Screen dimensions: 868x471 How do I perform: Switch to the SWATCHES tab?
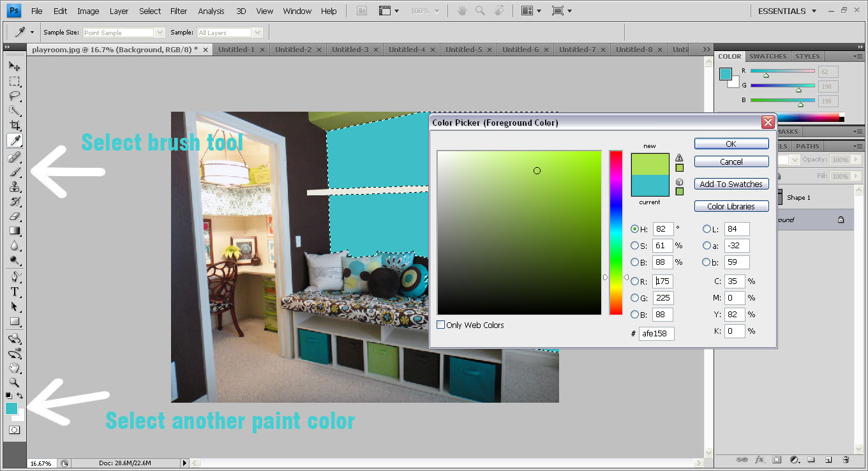(767, 56)
